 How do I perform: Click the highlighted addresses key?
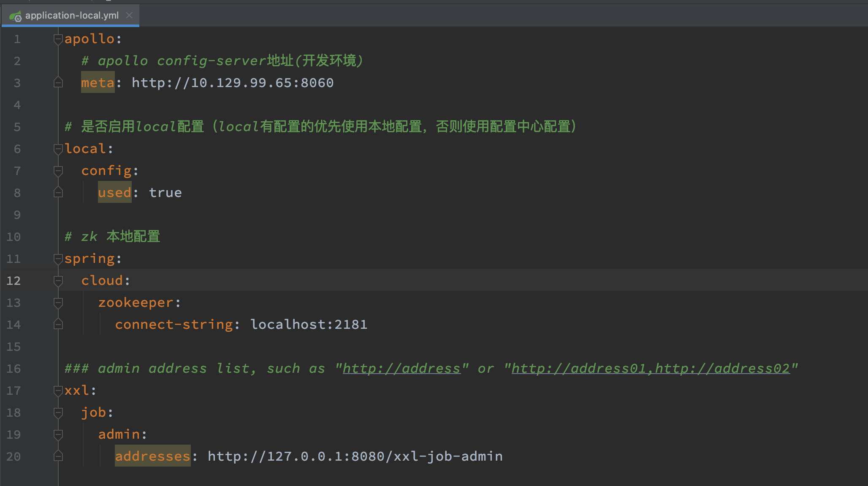tap(152, 456)
